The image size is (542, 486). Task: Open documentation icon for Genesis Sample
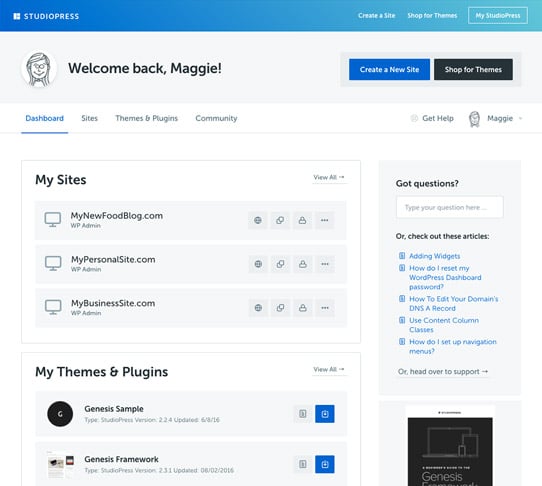pos(302,414)
